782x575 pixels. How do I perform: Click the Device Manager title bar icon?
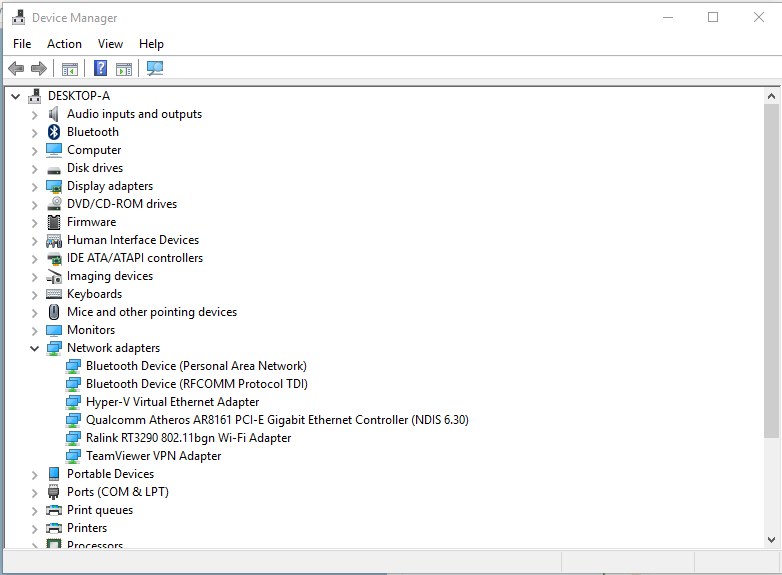coord(18,17)
